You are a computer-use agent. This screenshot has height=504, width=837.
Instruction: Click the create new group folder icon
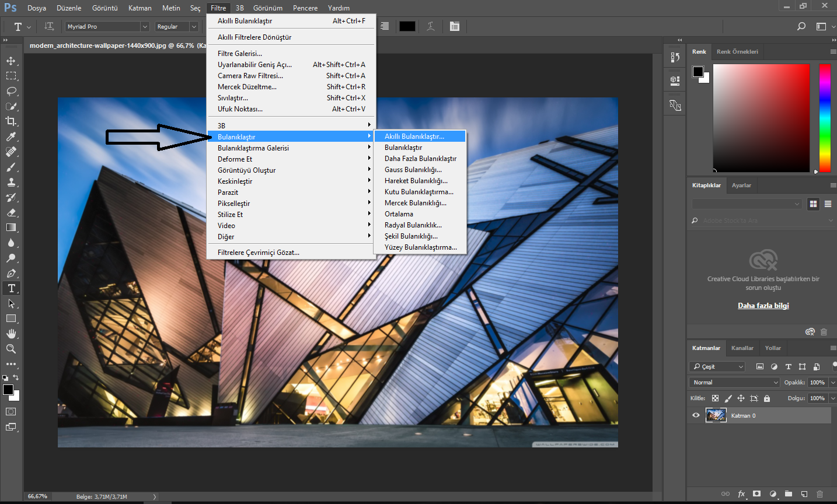789,494
